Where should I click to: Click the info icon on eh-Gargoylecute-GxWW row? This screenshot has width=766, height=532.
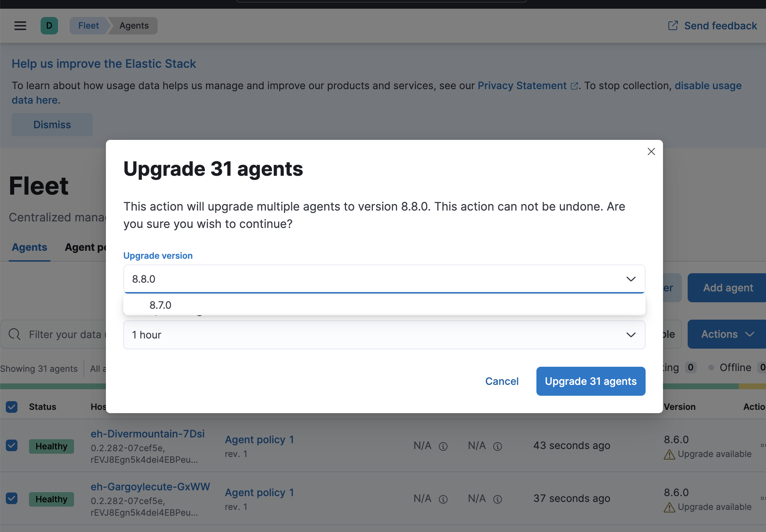pos(443,499)
